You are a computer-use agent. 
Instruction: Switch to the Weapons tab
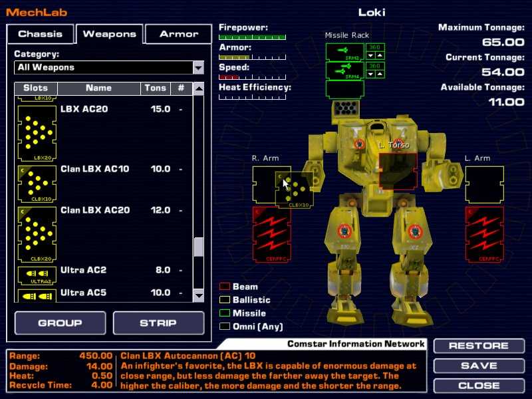(110, 34)
